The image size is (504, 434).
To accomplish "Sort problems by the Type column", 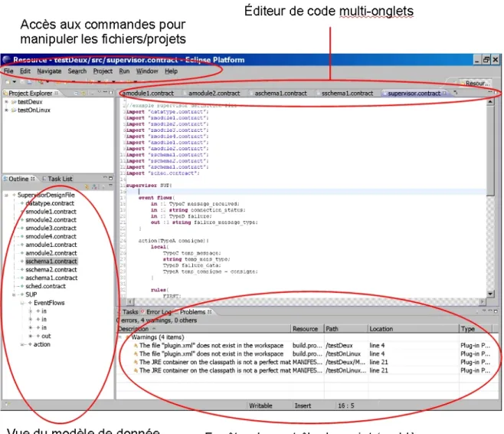I will [x=476, y=329].
